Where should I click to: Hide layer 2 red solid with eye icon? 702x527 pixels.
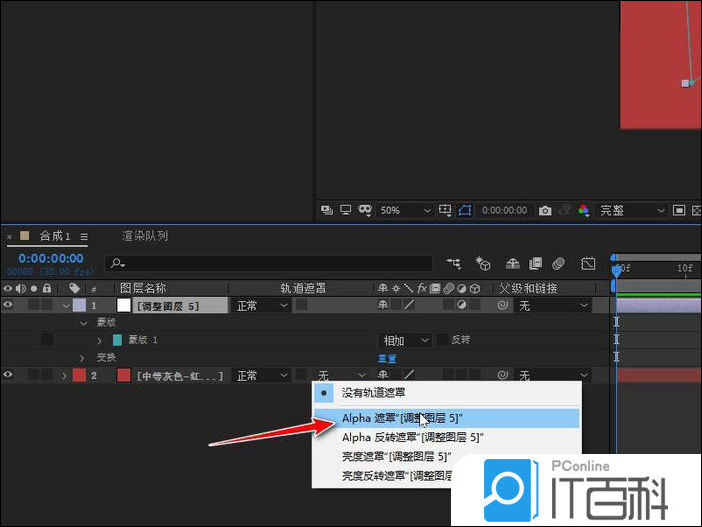(8, 374)
